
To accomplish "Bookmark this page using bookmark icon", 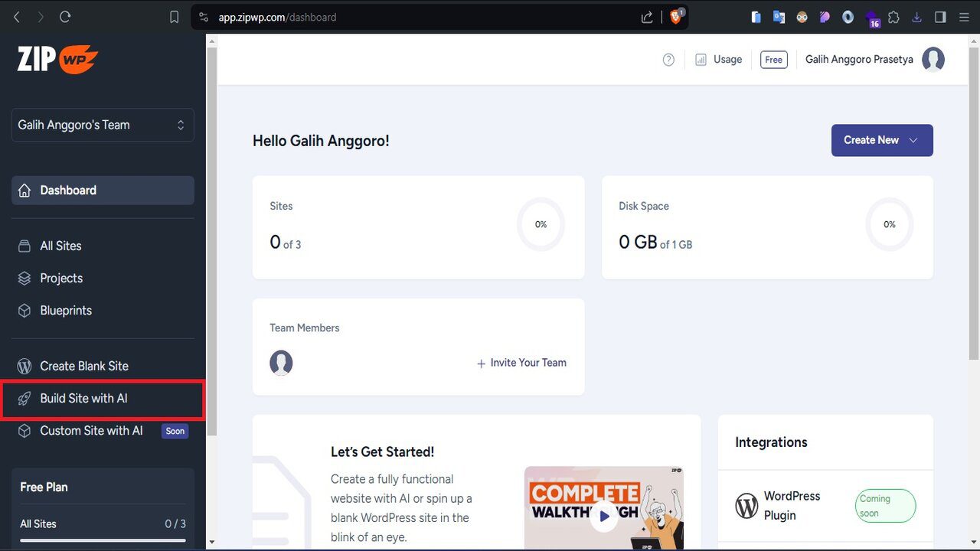I will 175,17.
